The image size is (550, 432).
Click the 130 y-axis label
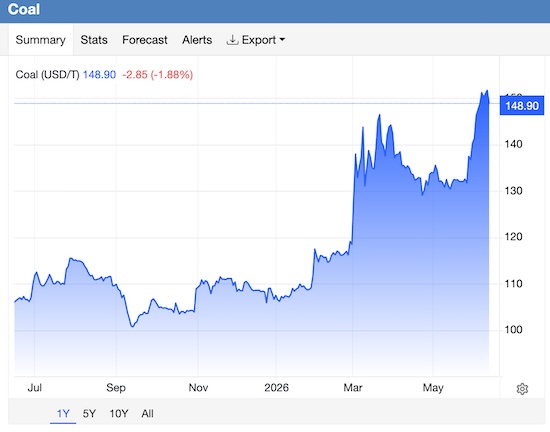coord(513,191)
